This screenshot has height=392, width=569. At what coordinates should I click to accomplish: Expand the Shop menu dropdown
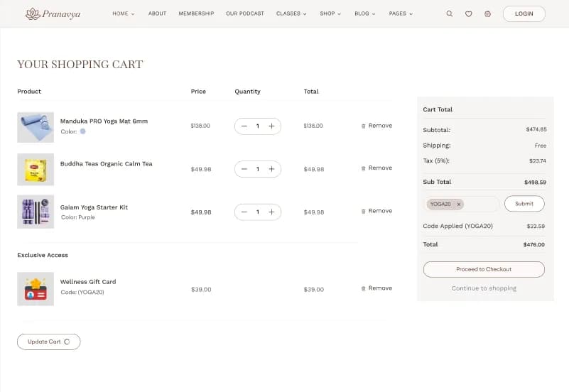330,13
